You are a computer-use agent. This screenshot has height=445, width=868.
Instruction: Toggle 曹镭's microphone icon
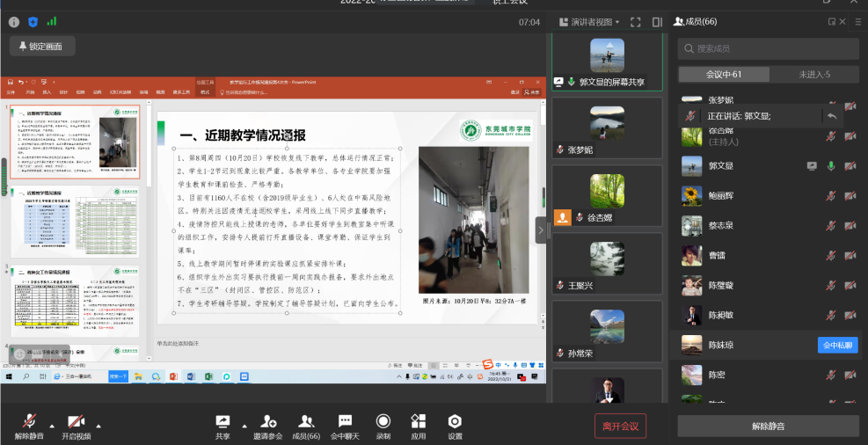coord(831,255)
